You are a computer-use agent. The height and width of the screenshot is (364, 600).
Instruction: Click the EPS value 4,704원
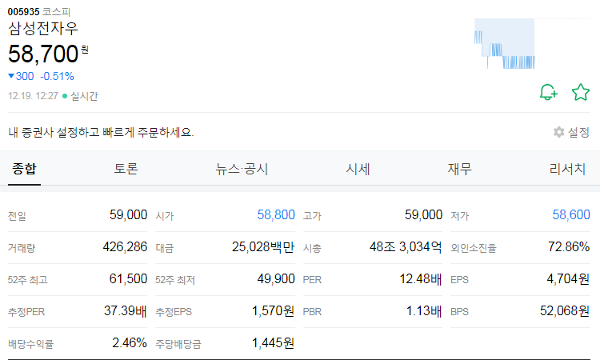pyautogui.click(x=568, y=278)
